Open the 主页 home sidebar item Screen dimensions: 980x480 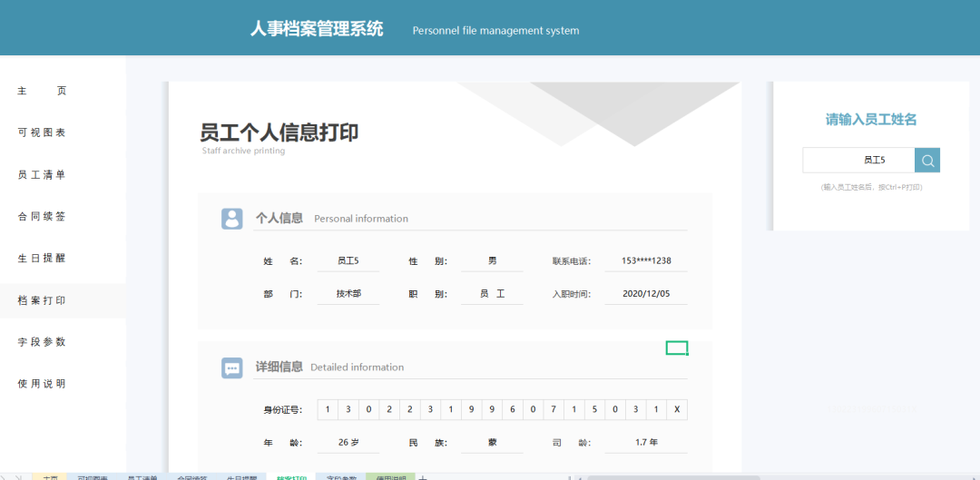coord(42,92)
